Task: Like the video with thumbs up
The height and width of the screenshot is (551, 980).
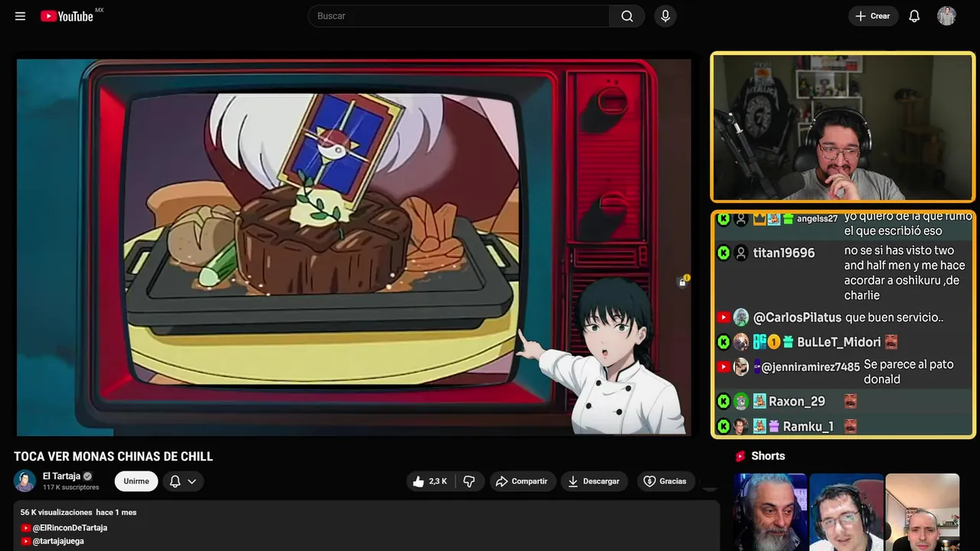Action: point(430,481)
